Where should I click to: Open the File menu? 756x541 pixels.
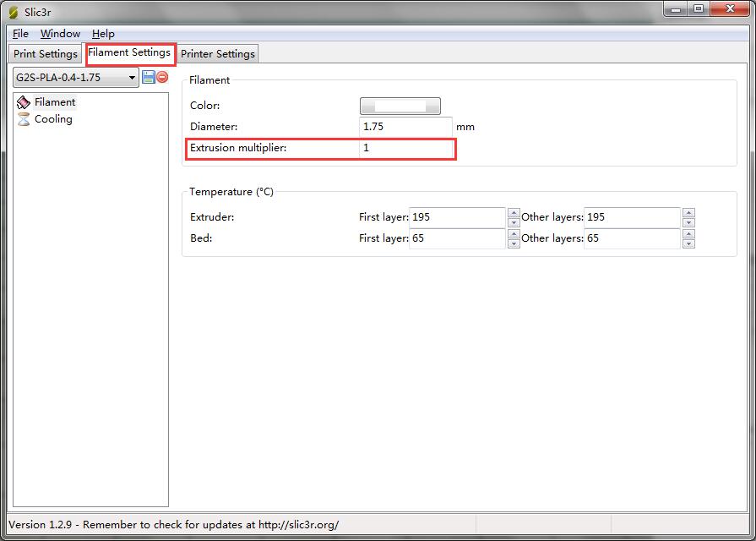pos(20,34)
